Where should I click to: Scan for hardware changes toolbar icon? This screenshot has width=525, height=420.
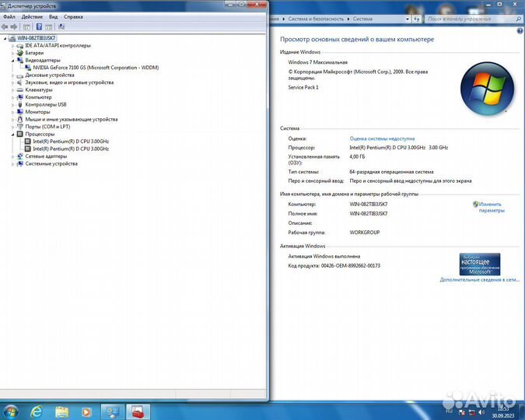point(61,26)
